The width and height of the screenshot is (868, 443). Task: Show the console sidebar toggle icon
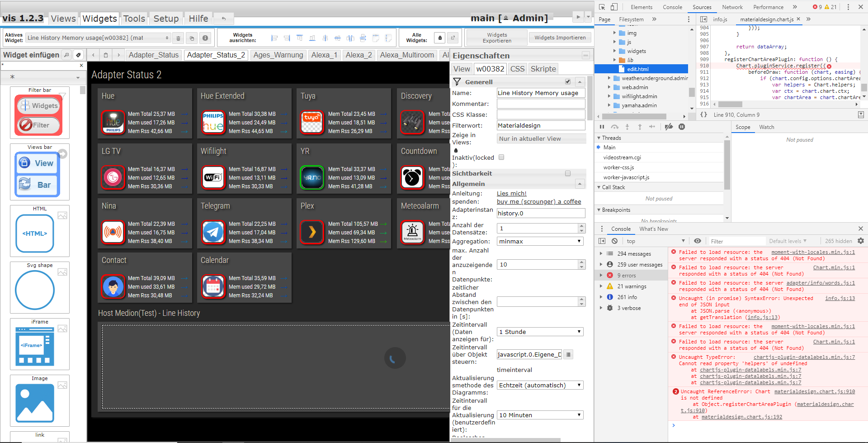point(602,241)
